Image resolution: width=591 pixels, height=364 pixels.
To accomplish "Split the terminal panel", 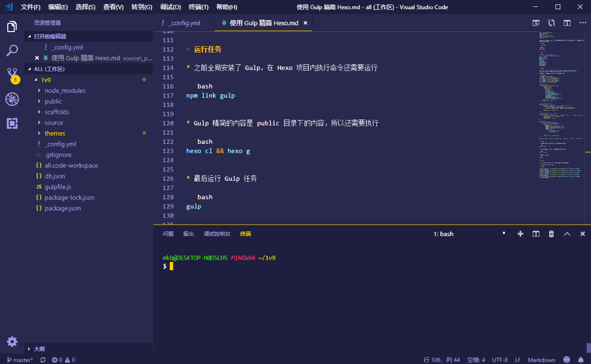I will (x=536, y=234).
